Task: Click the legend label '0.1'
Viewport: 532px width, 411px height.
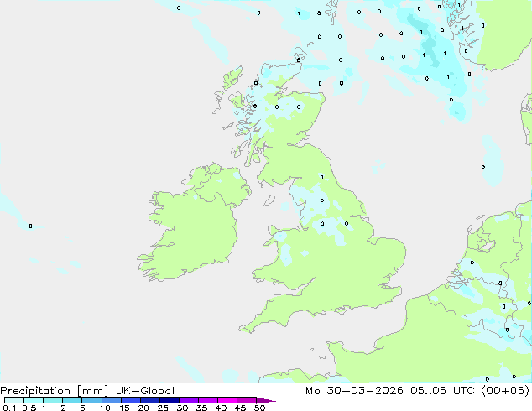Action: (x=9, y=408)
